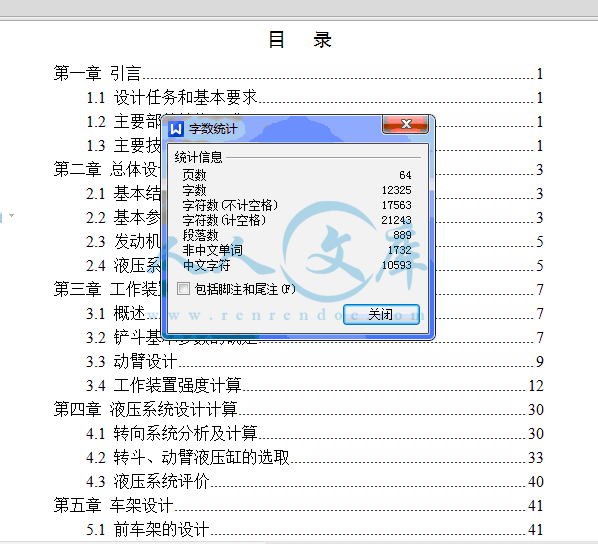Open 5.1 前车架的设计 entry

pos(315,530)
